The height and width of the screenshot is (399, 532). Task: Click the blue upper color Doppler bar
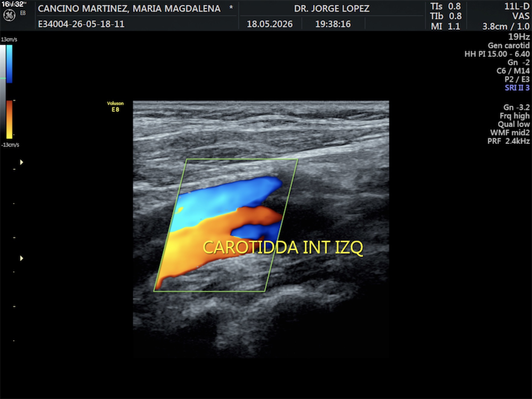pyautogui.click(x=9, y=64)
